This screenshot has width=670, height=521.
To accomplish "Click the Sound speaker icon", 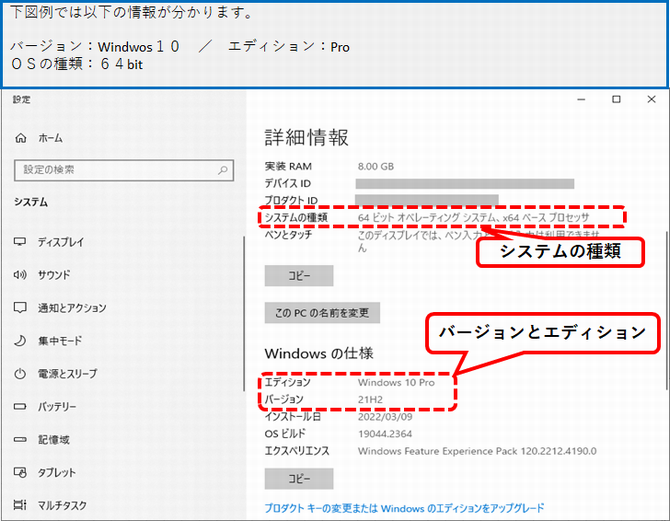I will (20, 274).
